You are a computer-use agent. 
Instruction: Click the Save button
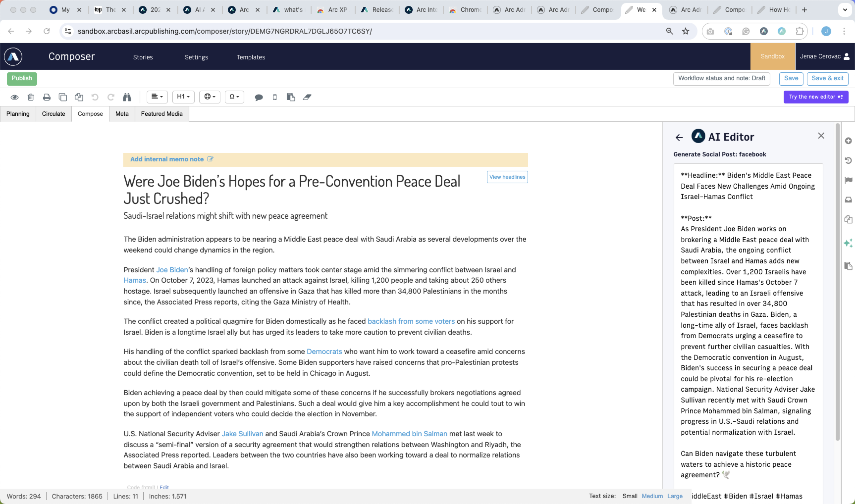(x=791, y=78)
